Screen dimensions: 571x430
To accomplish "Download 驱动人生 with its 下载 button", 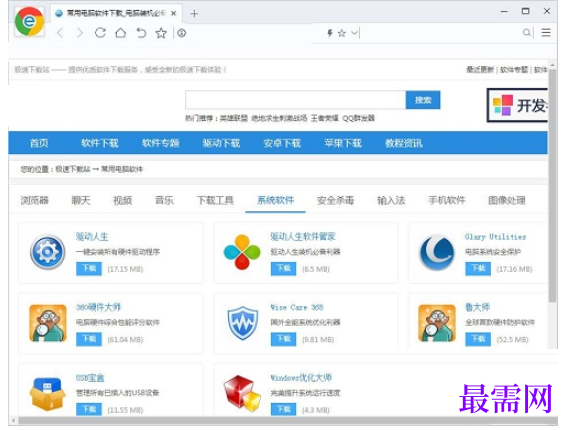I will click(x=89, y=269).
